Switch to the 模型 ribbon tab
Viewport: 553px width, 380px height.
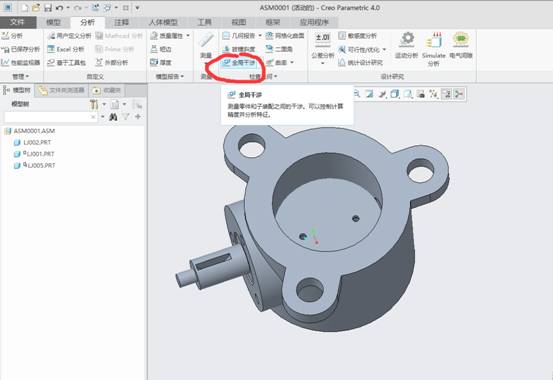click(53, 23)
